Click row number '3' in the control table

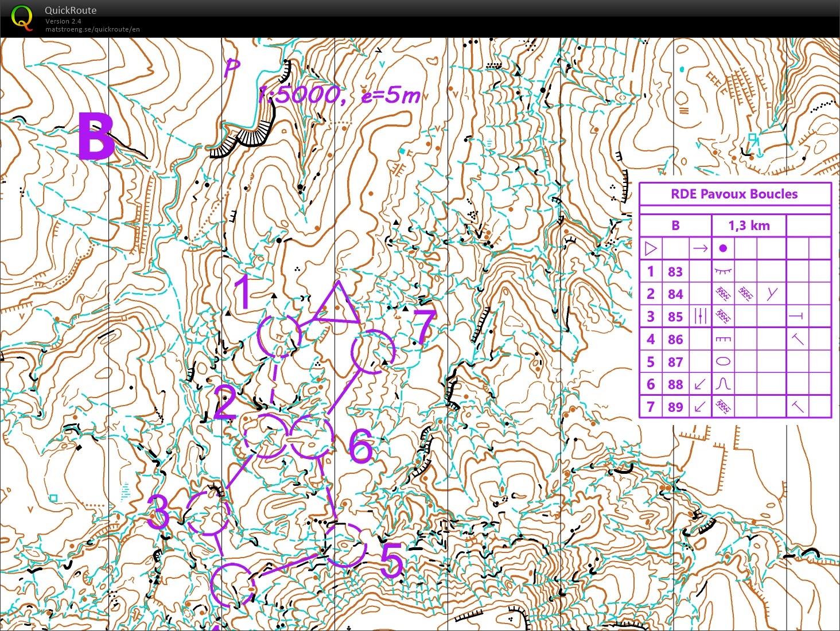click(x=651, y=316)
